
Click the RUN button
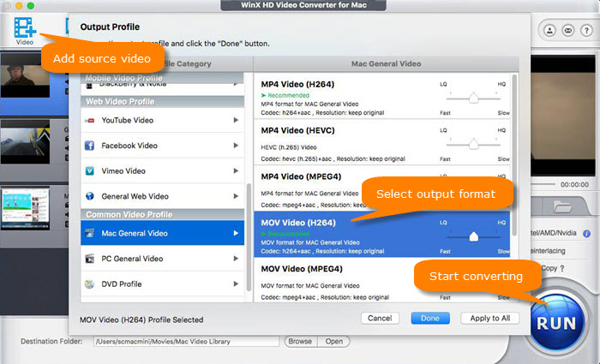coord(557,321)
